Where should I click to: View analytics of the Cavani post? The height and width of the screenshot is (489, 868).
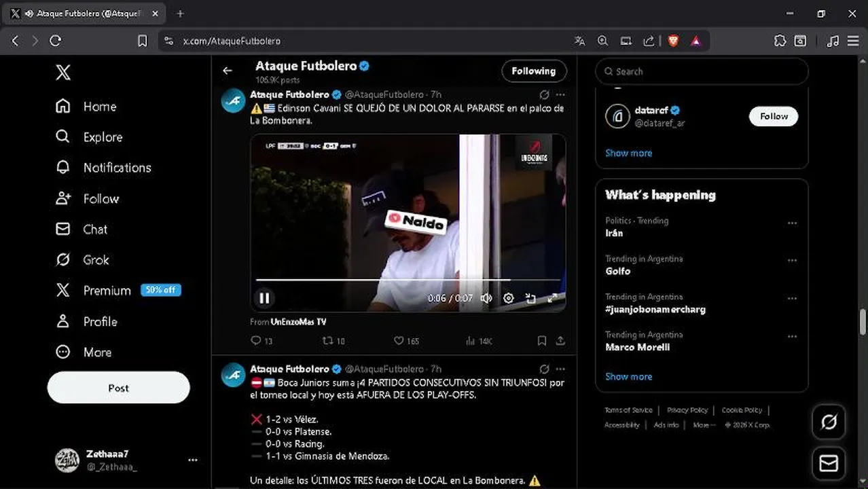(479, 341)
